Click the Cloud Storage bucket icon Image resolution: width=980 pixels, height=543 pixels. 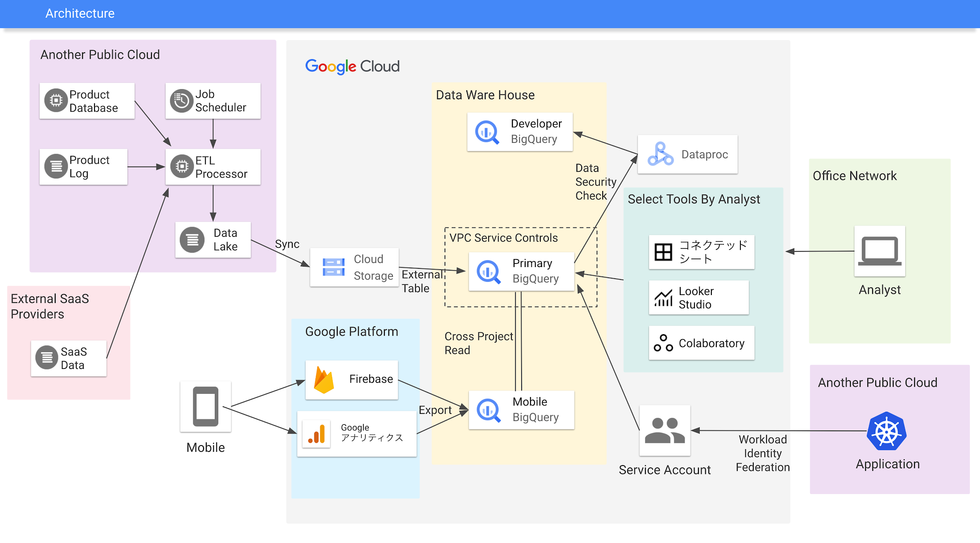click(x=334, y=267)
